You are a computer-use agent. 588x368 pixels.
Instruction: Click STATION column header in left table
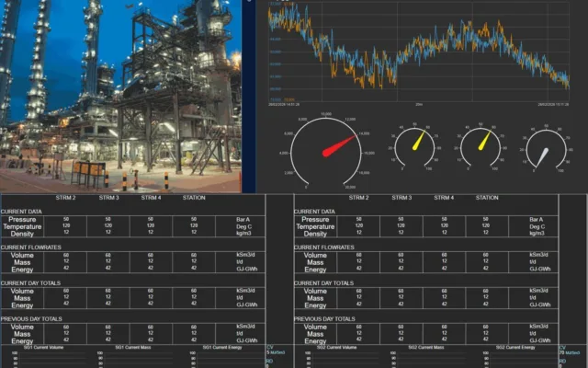194,198
